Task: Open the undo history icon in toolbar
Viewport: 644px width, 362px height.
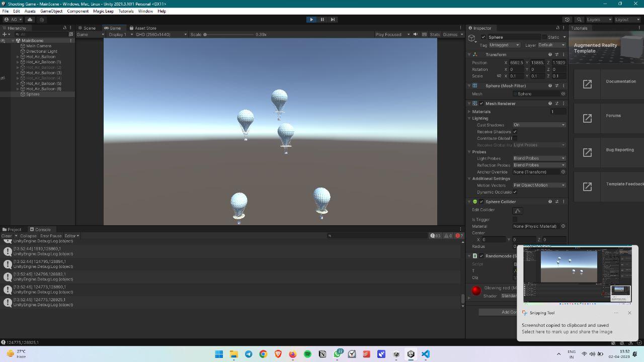Action: 568,20
